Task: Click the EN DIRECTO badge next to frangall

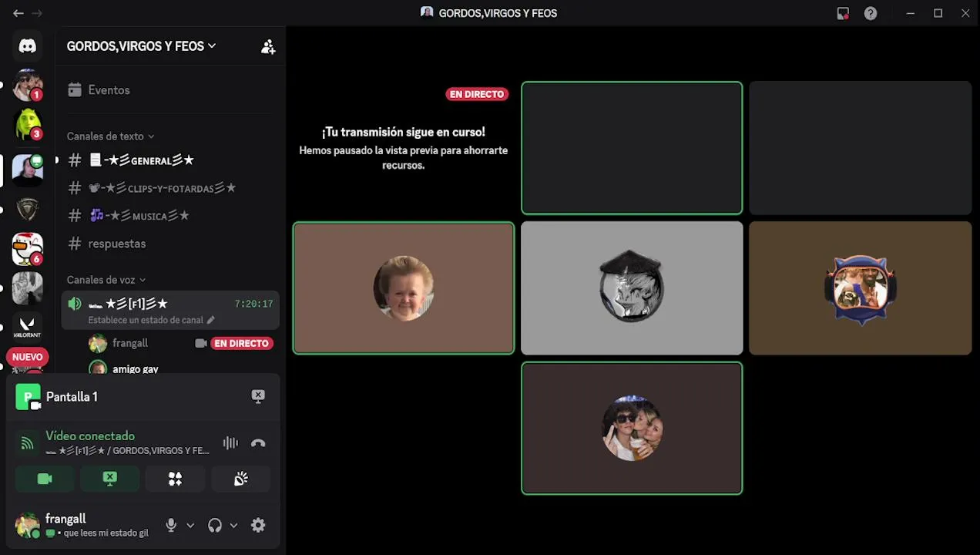Action: click(x=241, y=343)
